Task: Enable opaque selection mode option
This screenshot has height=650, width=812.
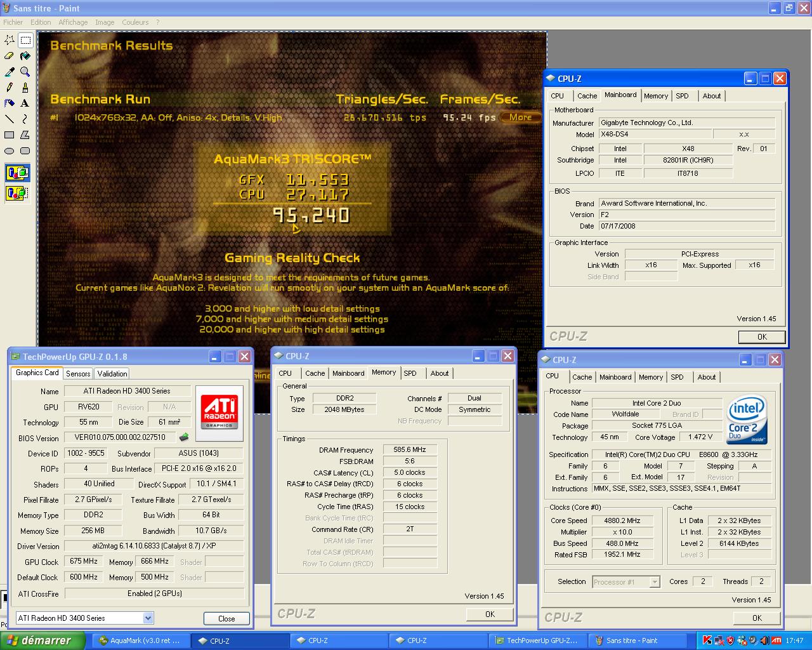Action: (17, 173)
